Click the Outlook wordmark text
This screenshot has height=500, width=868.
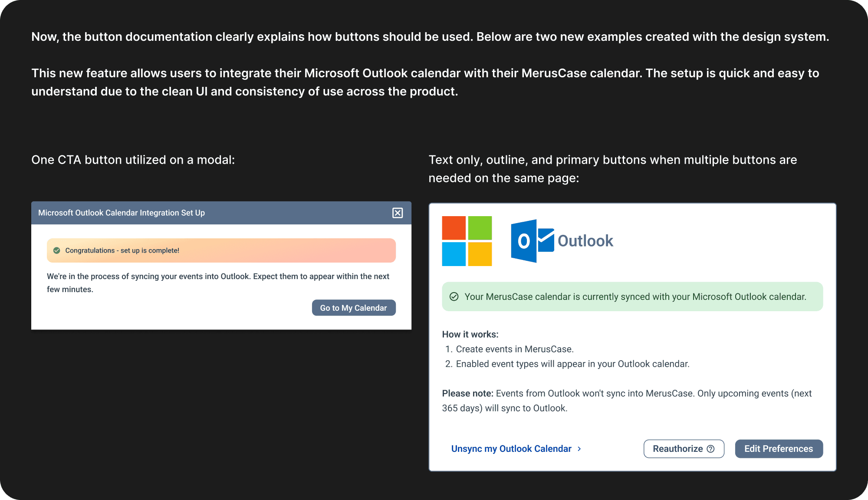point(585,241)
